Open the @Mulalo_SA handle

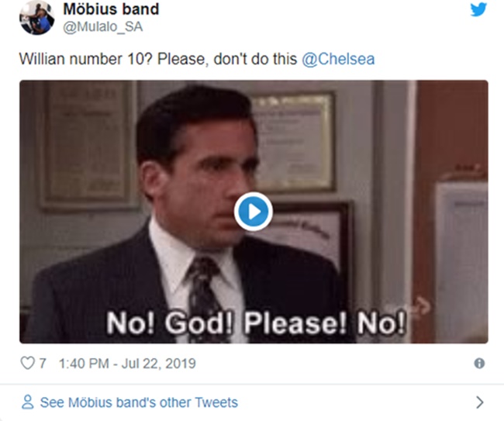tap(103, 26)
